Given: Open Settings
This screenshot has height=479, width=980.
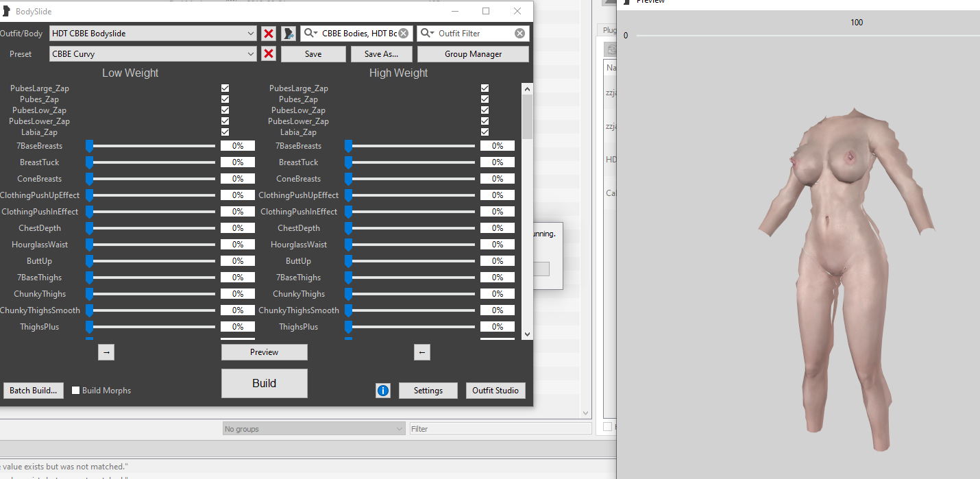Looking at the screenshot, I should coord(428,391).
